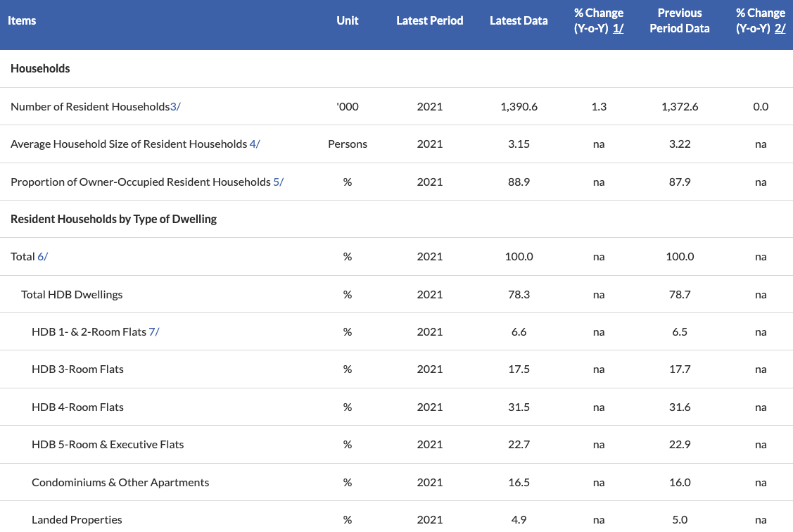
Task: Select Average Household Size of Resident Households label
Action: point(129,144)
